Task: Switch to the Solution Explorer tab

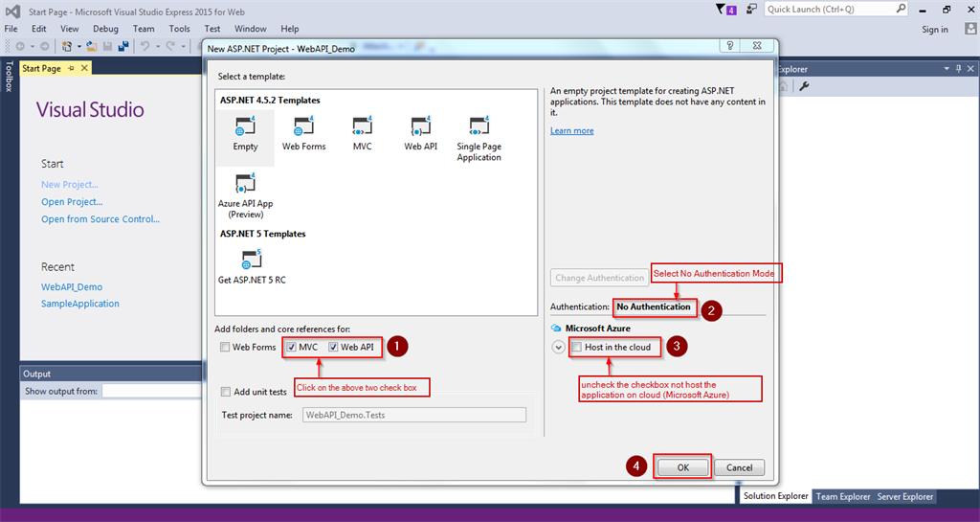Action: [x=775, y=496]
